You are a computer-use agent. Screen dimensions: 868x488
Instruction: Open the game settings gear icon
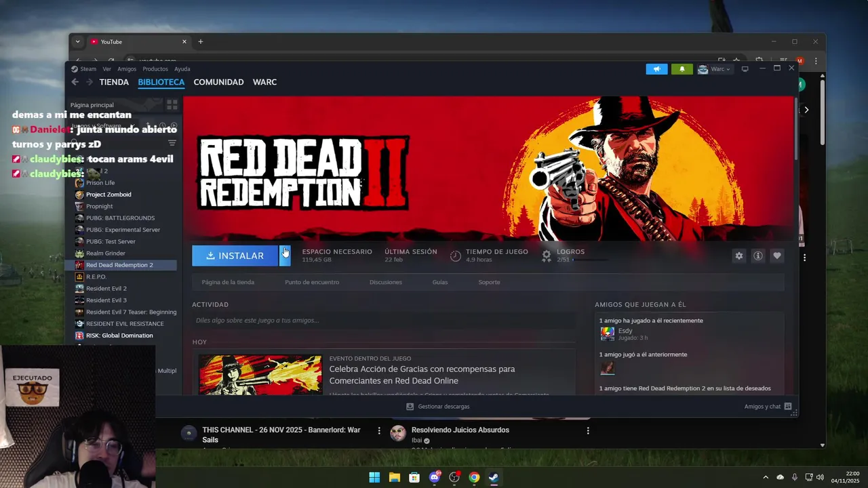click(739, 256)
